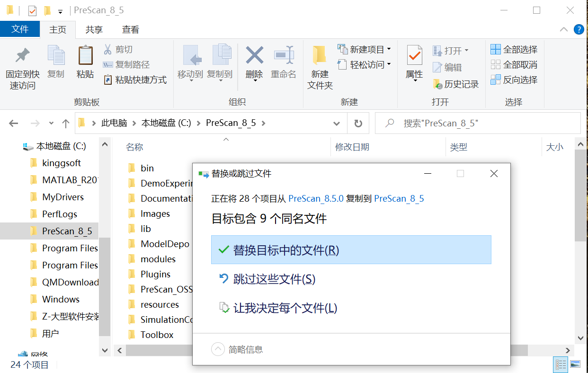Click 粘贴快捷方式 (Paste shortcut)

coord(135,80)
